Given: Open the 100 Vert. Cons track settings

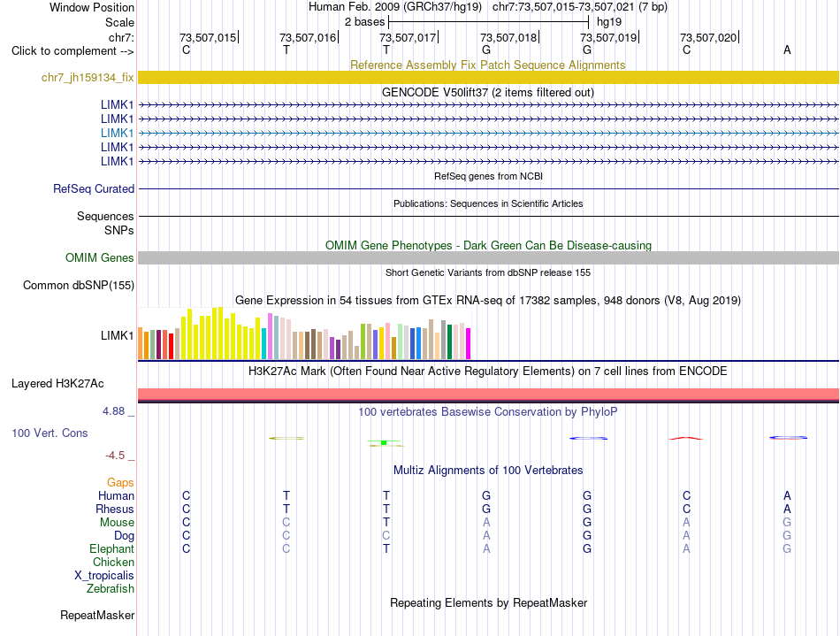Looking at the screenshot, I should (50, 433).
